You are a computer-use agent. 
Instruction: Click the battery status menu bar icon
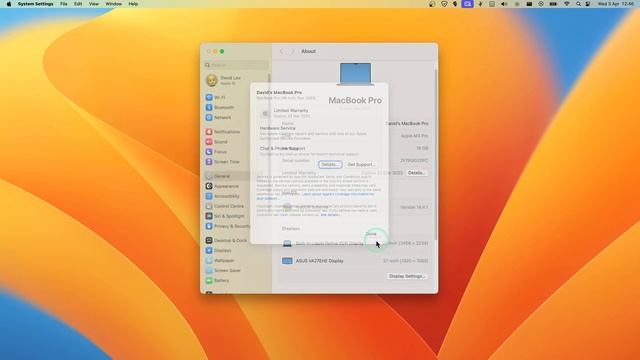pyautogui.click(x=553, y=4)
